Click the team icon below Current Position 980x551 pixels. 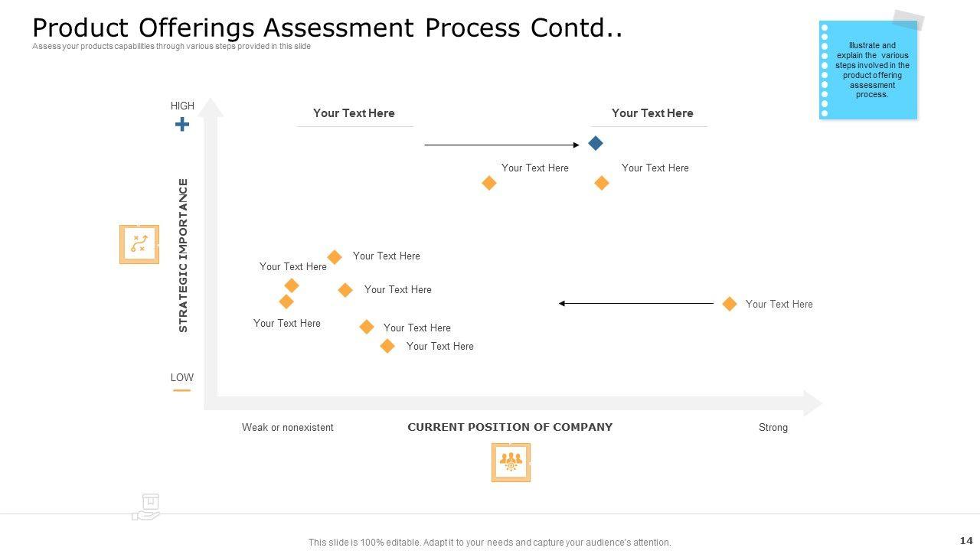[511, 462]
